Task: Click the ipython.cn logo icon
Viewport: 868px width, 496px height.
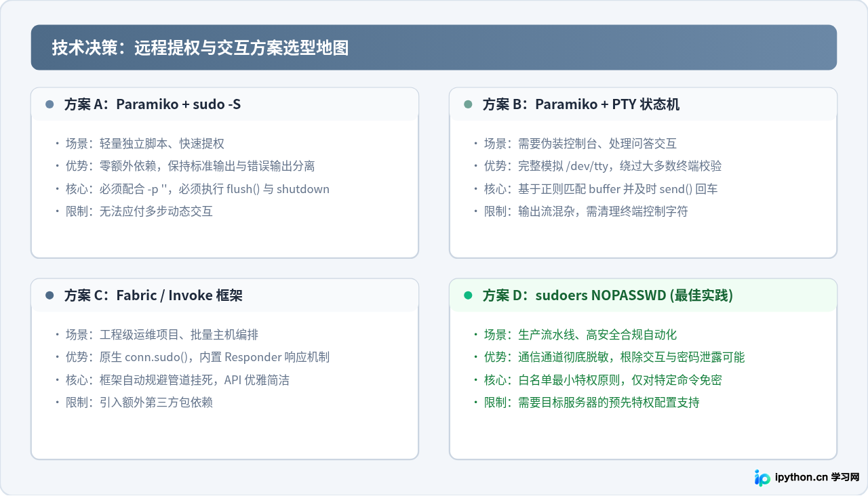Action: point(762,478)
